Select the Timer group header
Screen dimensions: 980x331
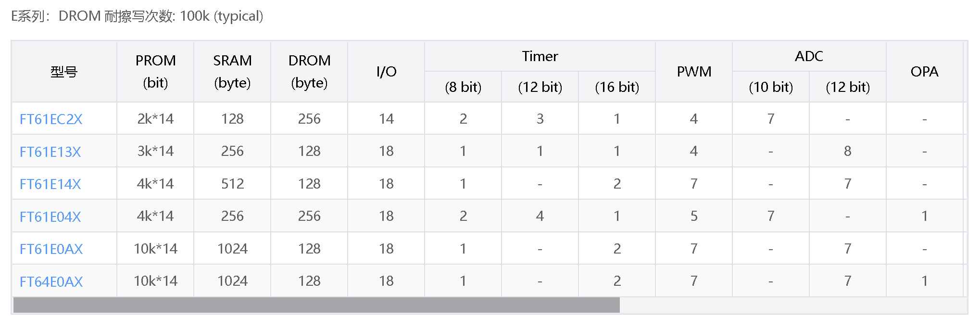(540, 56)
